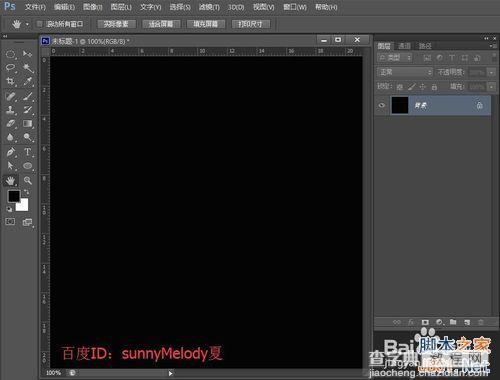
Task: Toggle shape layer filter
Action: pos(465,58)
